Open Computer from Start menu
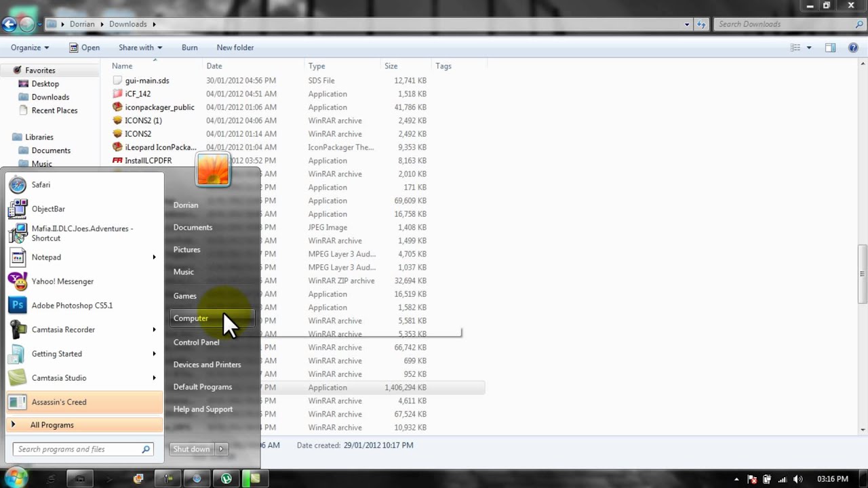Screen dimensions: 868x488 pos(212,318)
